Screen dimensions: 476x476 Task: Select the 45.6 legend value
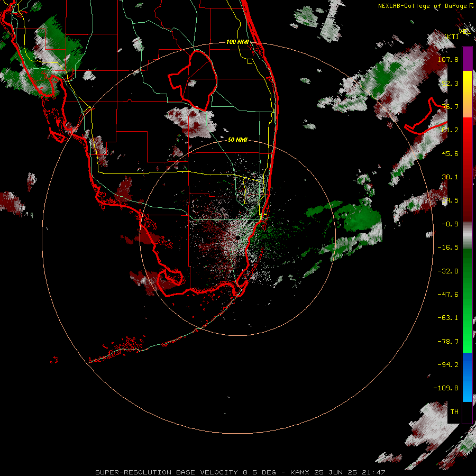click(x=450, y=153)
